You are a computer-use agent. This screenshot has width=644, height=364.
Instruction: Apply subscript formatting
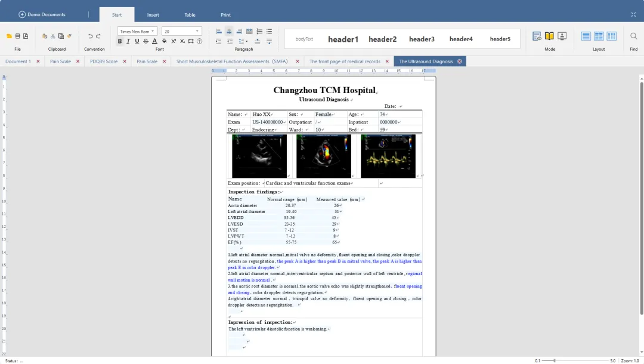[x=182, y=41]
